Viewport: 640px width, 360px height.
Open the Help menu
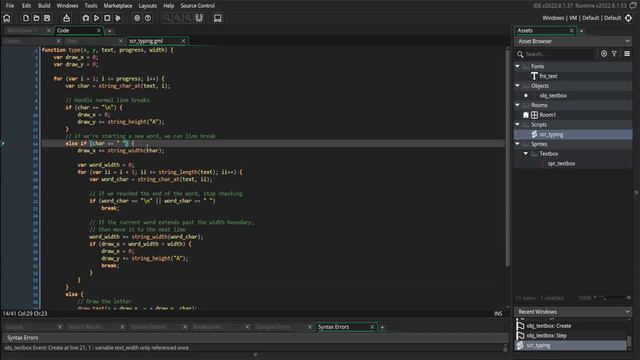click(x=169, y=6)
